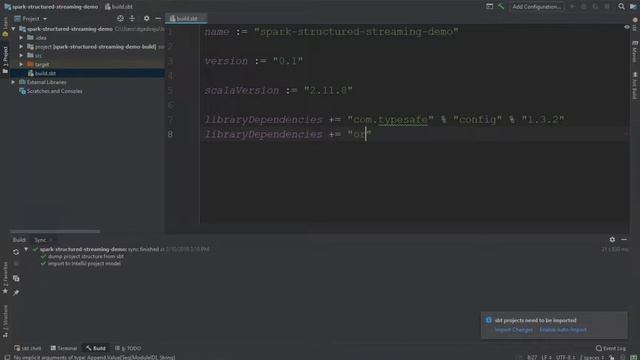
Task: Open Build panel settings gear
Action: tap(612, 240)
